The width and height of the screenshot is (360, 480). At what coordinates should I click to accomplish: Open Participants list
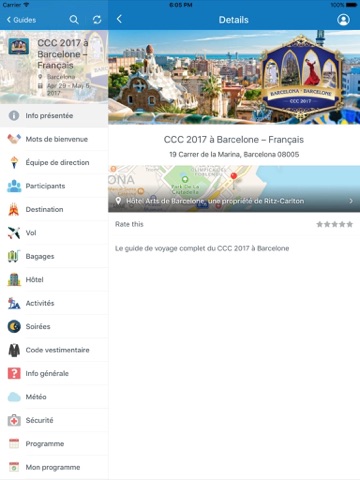click(54, 186)
